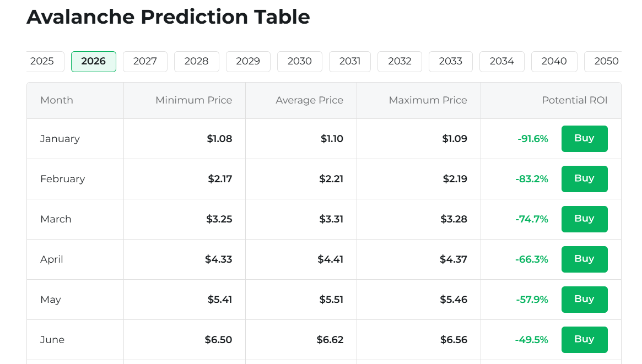642x364 pixels.
Task: Click the June Buy button
Action: [x=584, y=340]
